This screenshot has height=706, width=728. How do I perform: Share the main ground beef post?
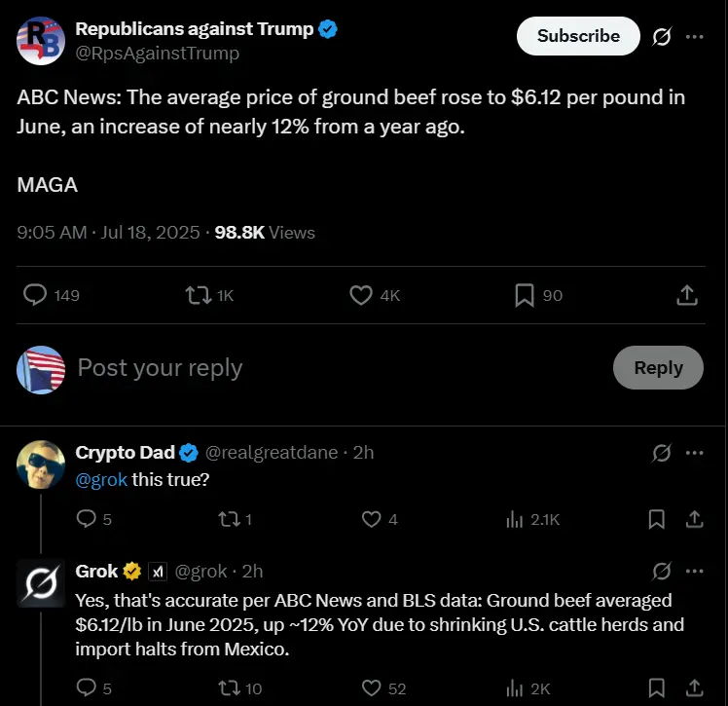pyautogui.click(x=685, y=294)
